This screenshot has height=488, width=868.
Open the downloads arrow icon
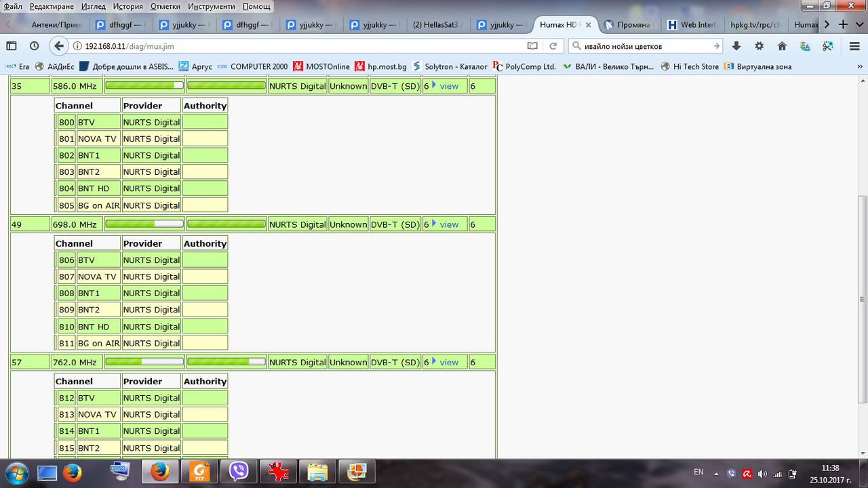736,46
